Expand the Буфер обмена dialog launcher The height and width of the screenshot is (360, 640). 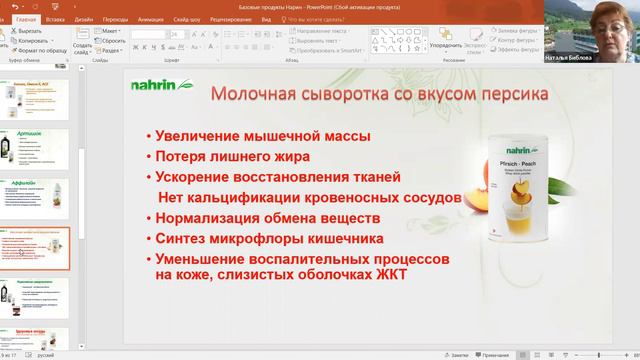coord(67,60)
